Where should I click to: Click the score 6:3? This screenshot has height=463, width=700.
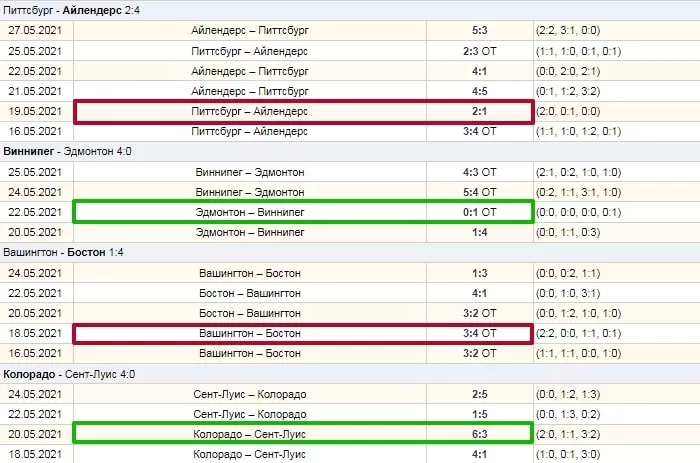(479, 434)
